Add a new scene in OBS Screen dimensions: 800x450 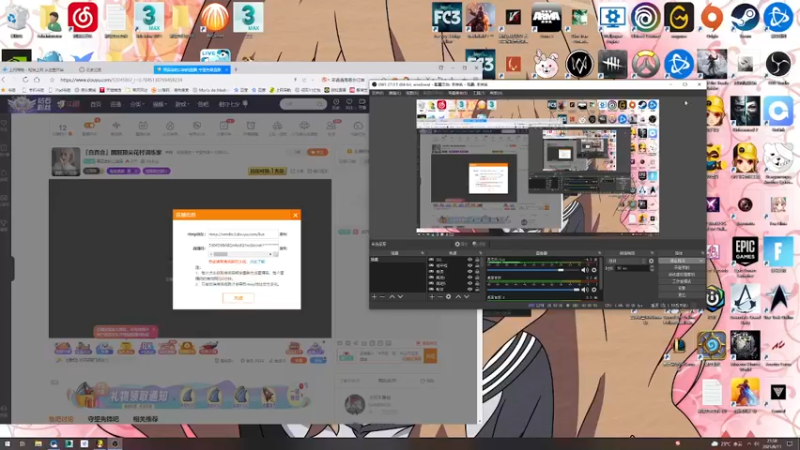(x=374, y=296)
